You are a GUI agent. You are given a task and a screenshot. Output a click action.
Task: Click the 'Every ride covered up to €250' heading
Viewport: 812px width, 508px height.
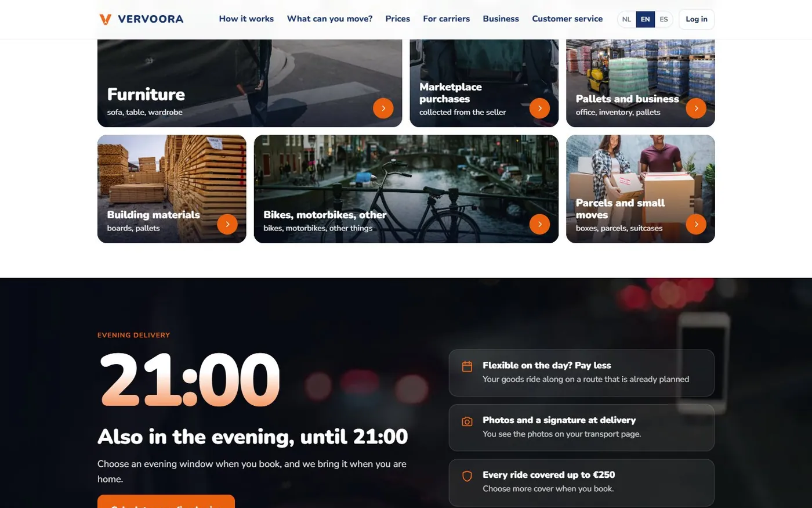pyautogui.click(x=549, y=474)
